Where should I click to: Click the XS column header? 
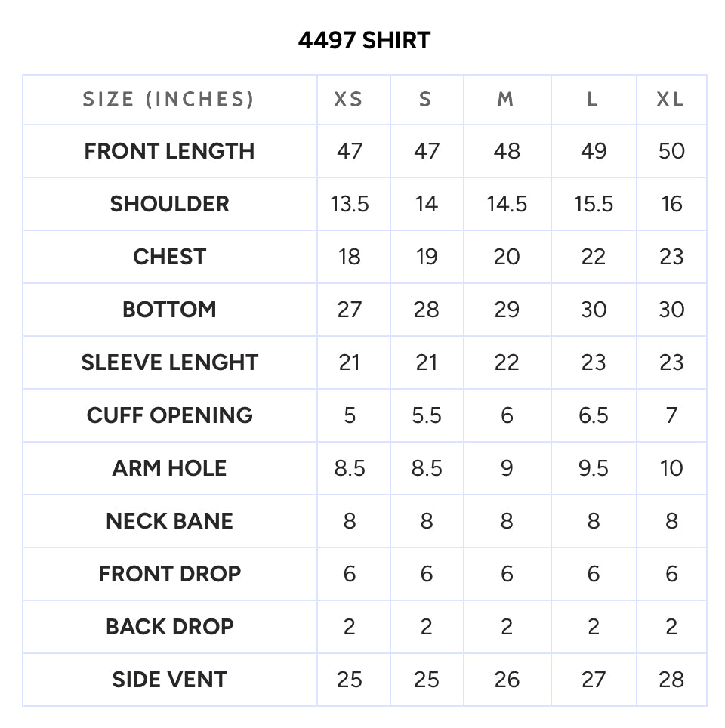[349, 100]
